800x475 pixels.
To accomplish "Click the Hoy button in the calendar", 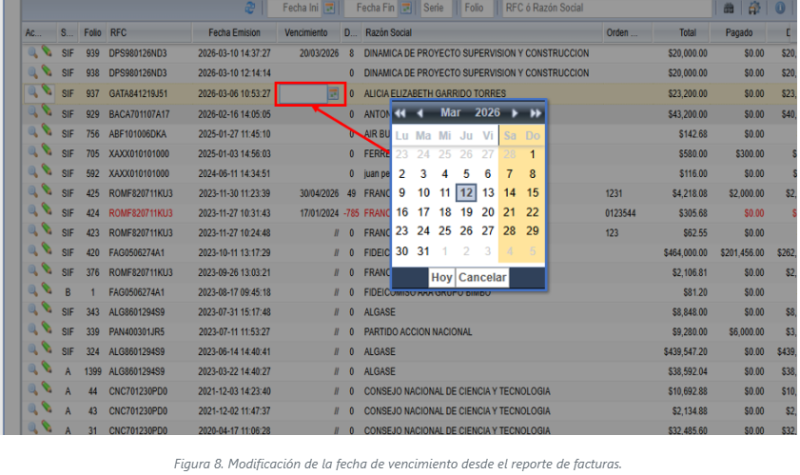I will [x=441, y=278].
